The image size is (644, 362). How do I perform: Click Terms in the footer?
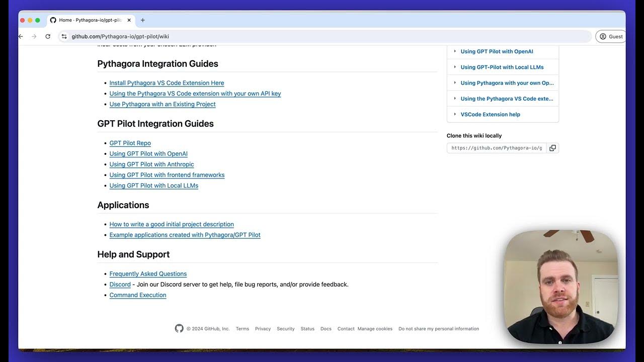coord(242,329)
